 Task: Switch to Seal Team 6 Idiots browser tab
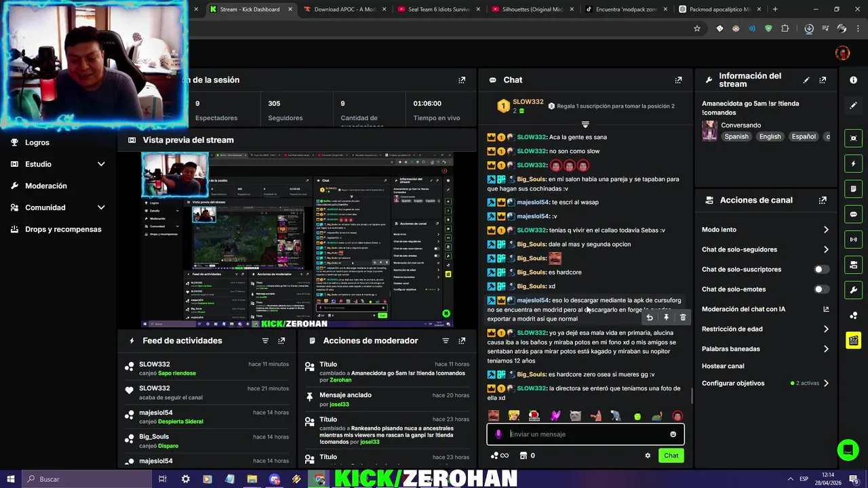click(x=438, y=9)
